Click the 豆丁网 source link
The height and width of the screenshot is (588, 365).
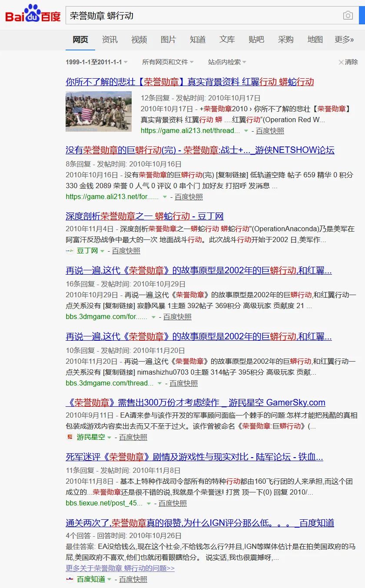point(87,251)
